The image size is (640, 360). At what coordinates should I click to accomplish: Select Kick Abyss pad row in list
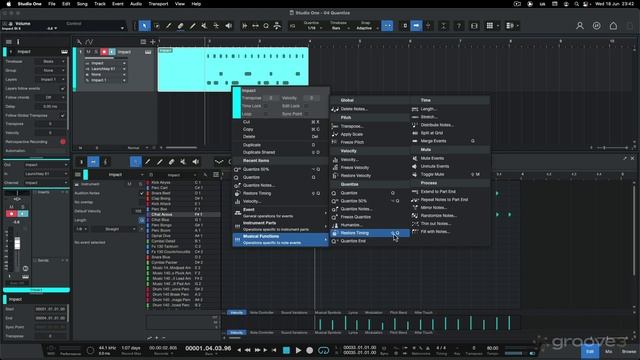point(183,182)
